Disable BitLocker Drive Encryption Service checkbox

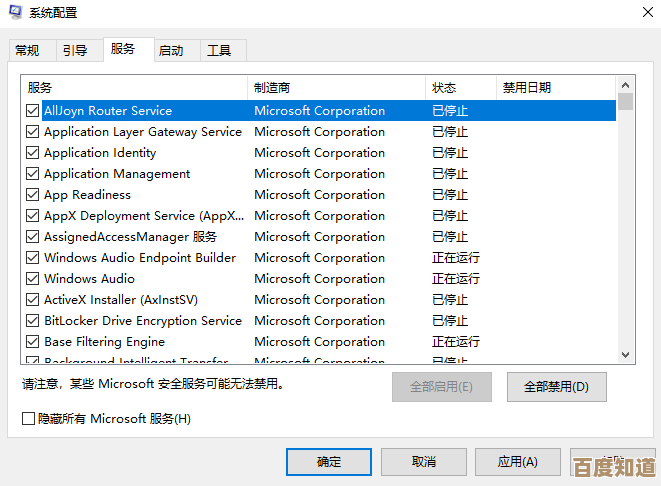(33, 321)
